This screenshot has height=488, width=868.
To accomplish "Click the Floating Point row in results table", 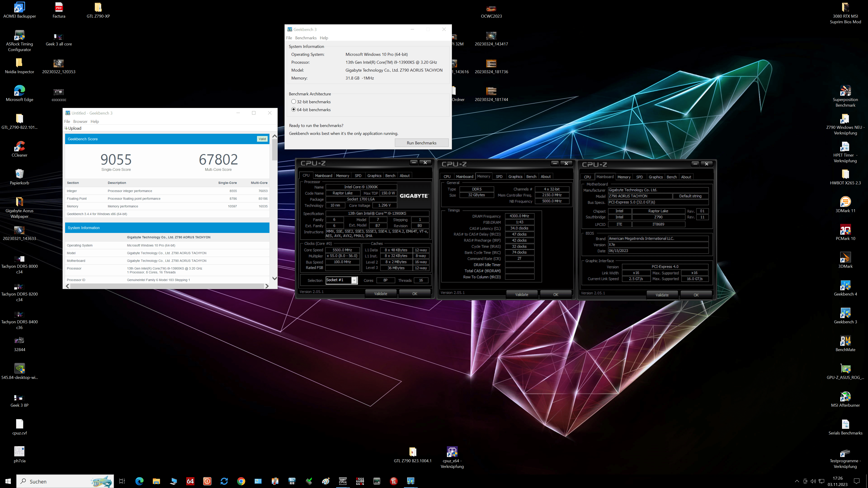I will 167,199.
